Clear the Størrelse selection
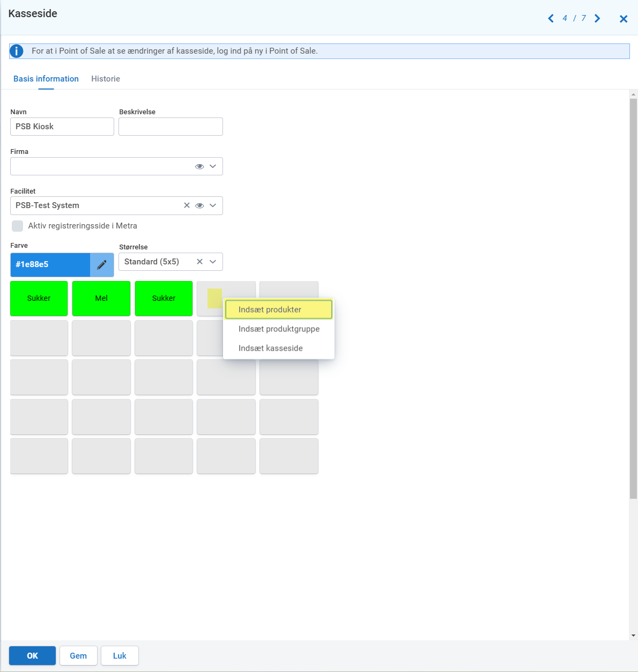Screen dimensions: 638x672 (199, 262)
